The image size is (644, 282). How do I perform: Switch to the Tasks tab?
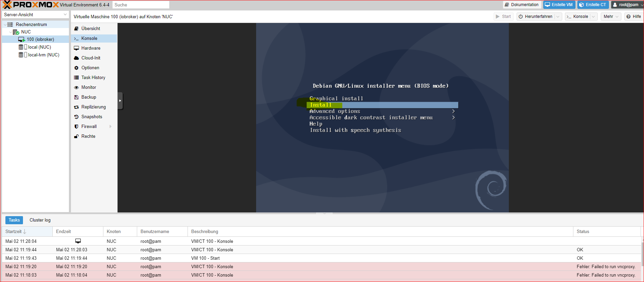(x=14, y=220)
